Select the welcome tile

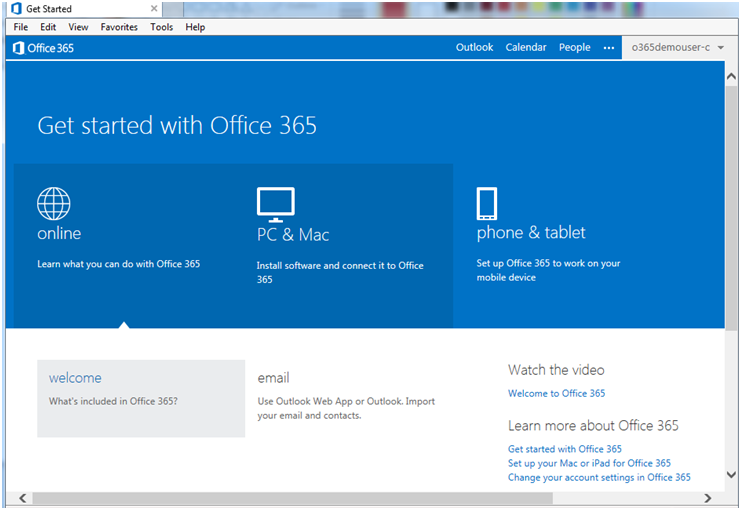pos(141,398)
